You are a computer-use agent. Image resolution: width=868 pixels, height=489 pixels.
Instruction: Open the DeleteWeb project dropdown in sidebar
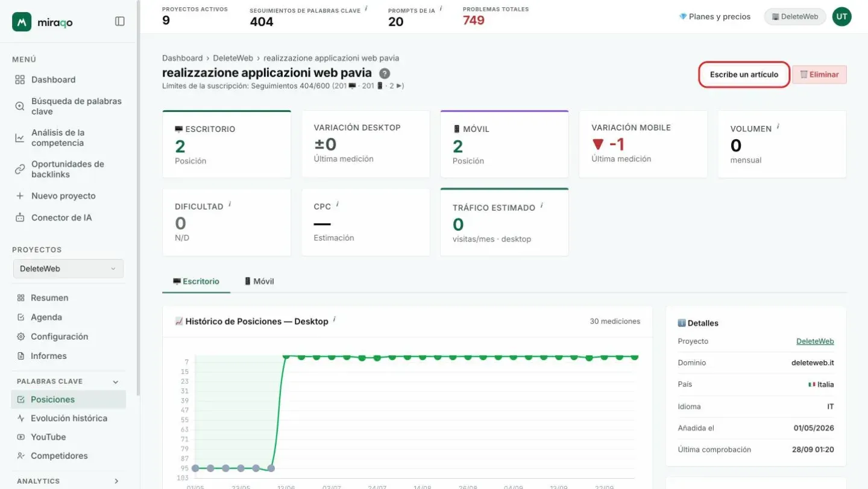(x=68, y=269)
